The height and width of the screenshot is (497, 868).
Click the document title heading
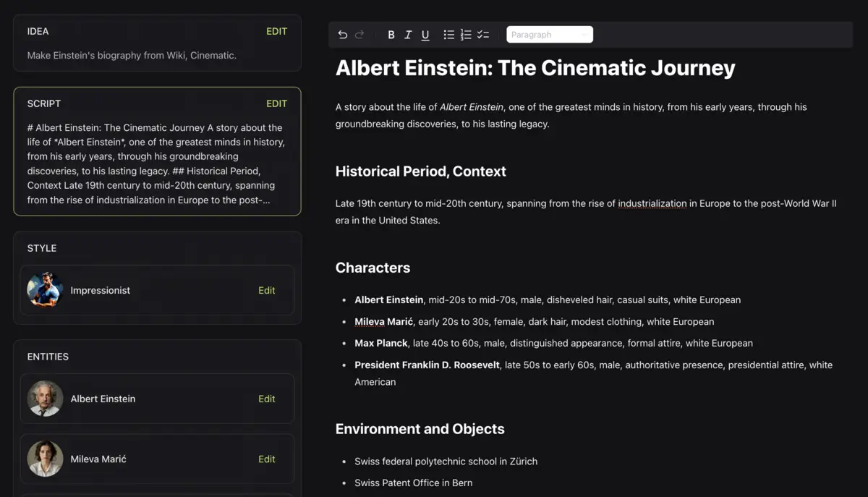[x=535, y=68]
